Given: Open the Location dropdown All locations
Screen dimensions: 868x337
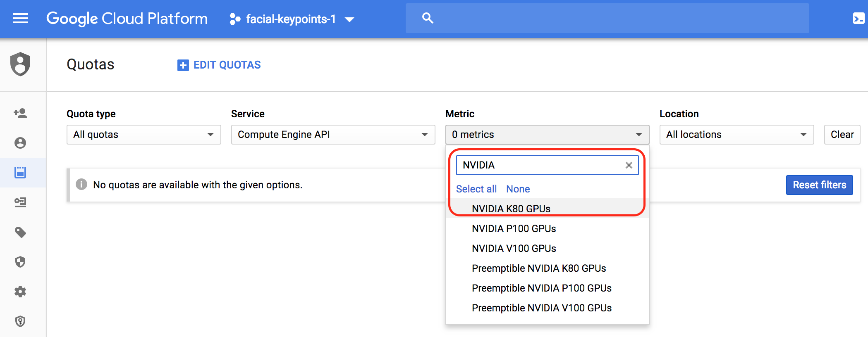Looking at the screenshot, I should 736,135.
